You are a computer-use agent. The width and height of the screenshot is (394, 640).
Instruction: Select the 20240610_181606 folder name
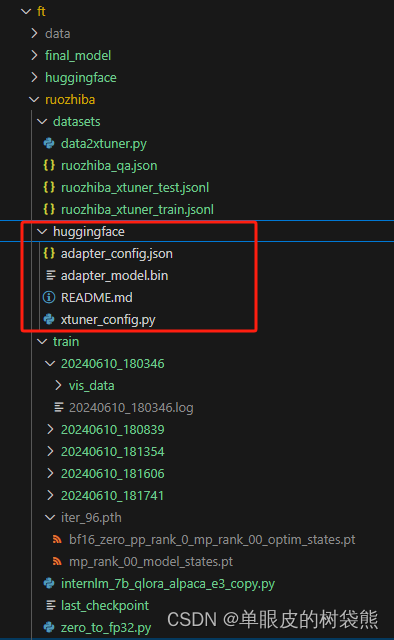(x=113, y=474)
